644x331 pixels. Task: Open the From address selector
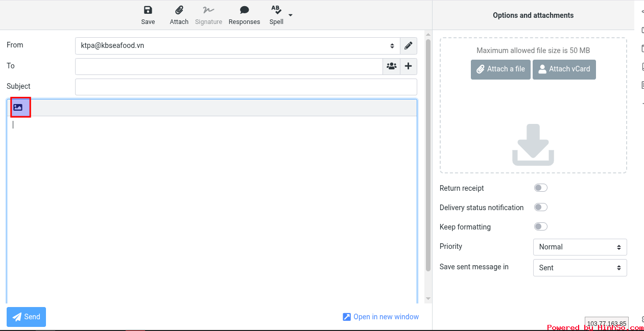pos(237,46)
